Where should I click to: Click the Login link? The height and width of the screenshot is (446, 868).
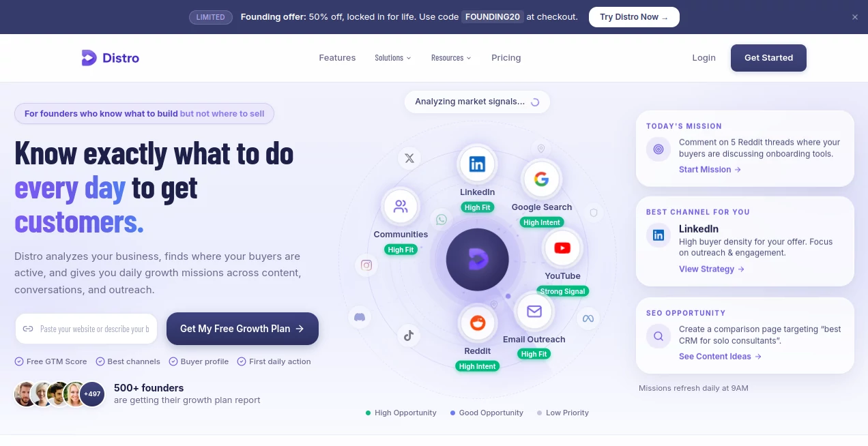(x=704, y=58)
